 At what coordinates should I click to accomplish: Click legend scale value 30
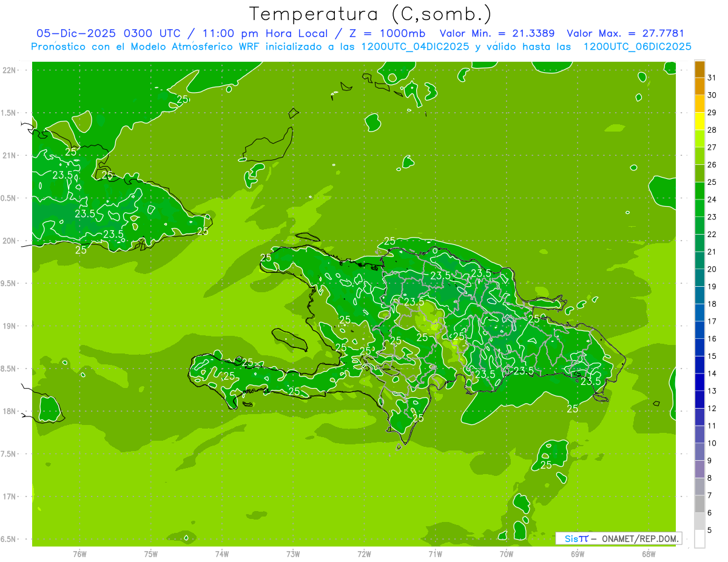pyautogui.click(x=712, y=95)
